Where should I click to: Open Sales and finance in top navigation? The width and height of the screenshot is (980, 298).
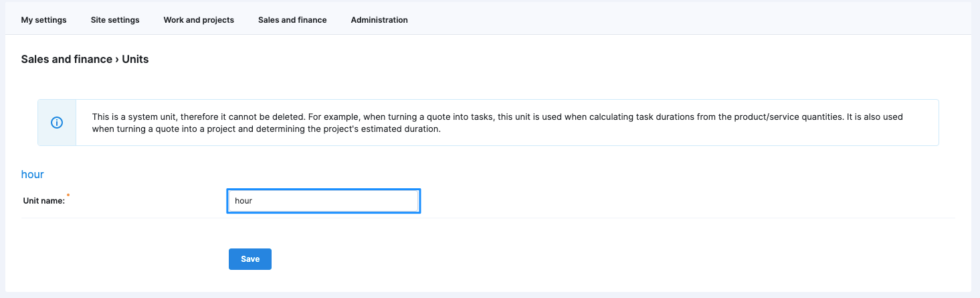[292, 20]
